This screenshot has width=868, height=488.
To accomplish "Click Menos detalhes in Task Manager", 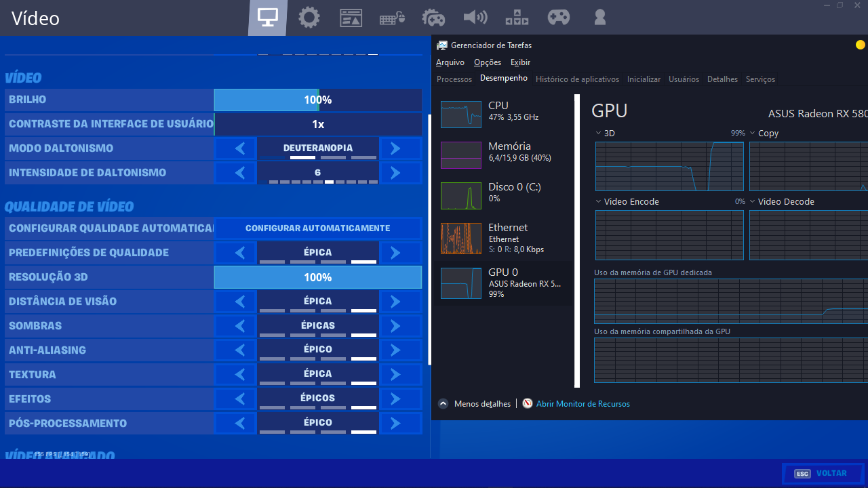I will click(x=482, y=404).
